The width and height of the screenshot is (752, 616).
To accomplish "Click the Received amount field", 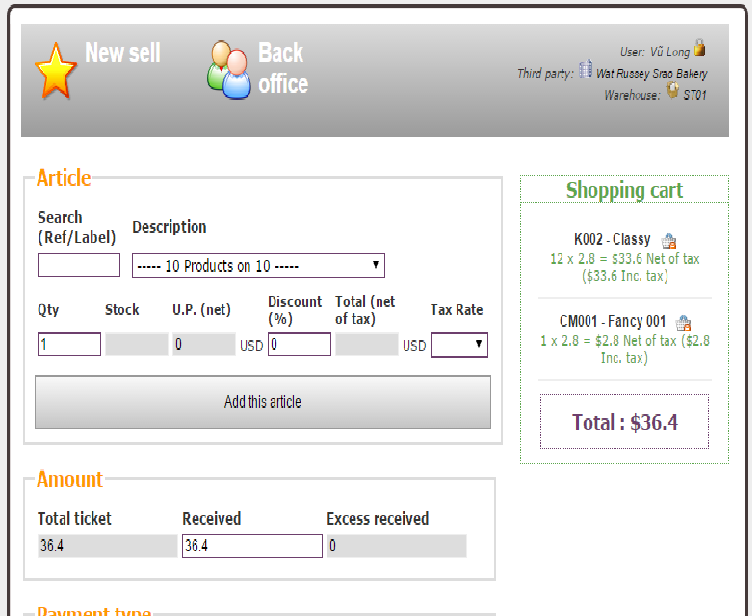I will point(252,546).
